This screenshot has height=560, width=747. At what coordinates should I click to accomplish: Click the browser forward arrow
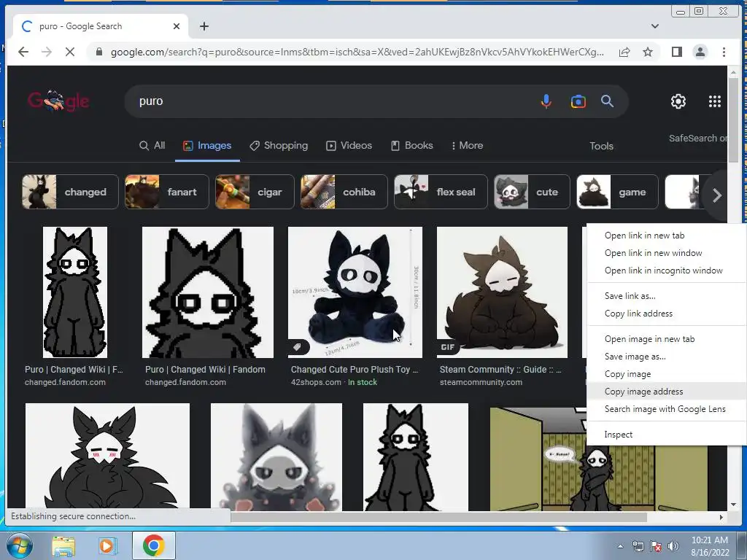coord(46,52)
